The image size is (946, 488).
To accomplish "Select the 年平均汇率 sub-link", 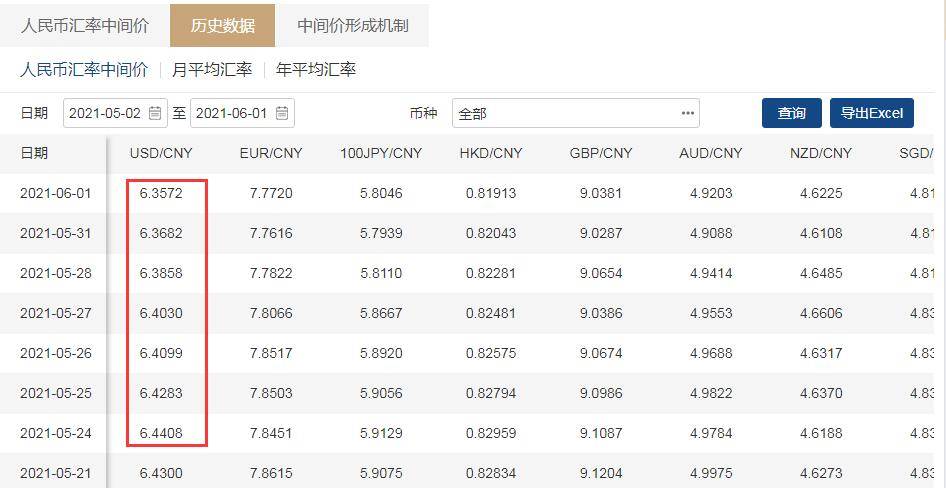I will 316,70.
